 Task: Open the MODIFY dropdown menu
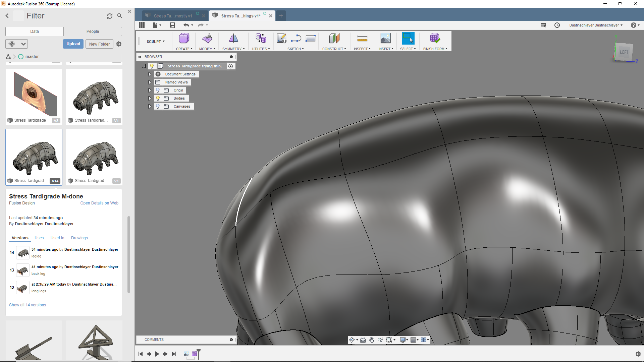[x=207, y=49]
